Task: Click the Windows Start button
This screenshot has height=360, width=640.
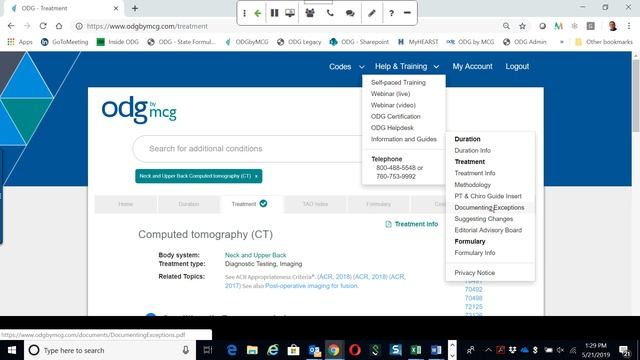Action: tap(12, 350)
